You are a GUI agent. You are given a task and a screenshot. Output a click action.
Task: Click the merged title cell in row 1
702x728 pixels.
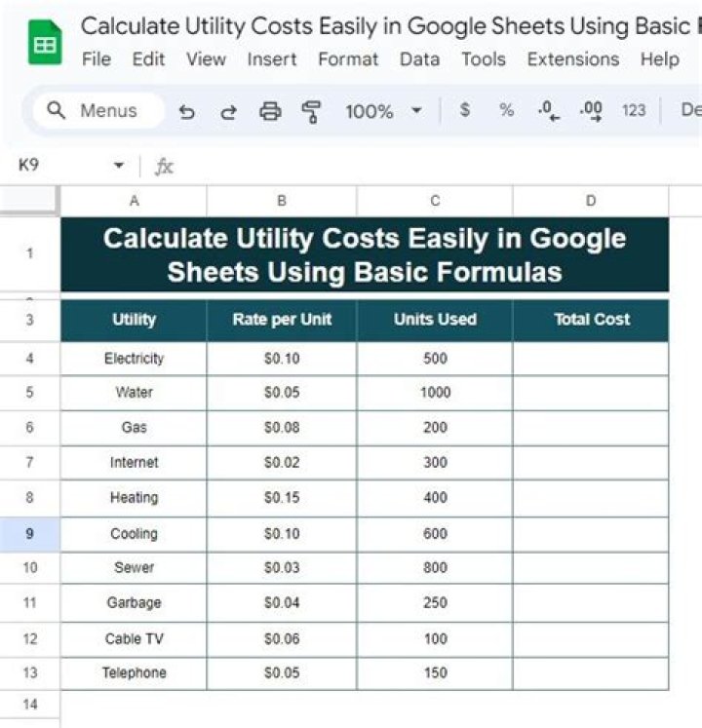coord(365,254)
